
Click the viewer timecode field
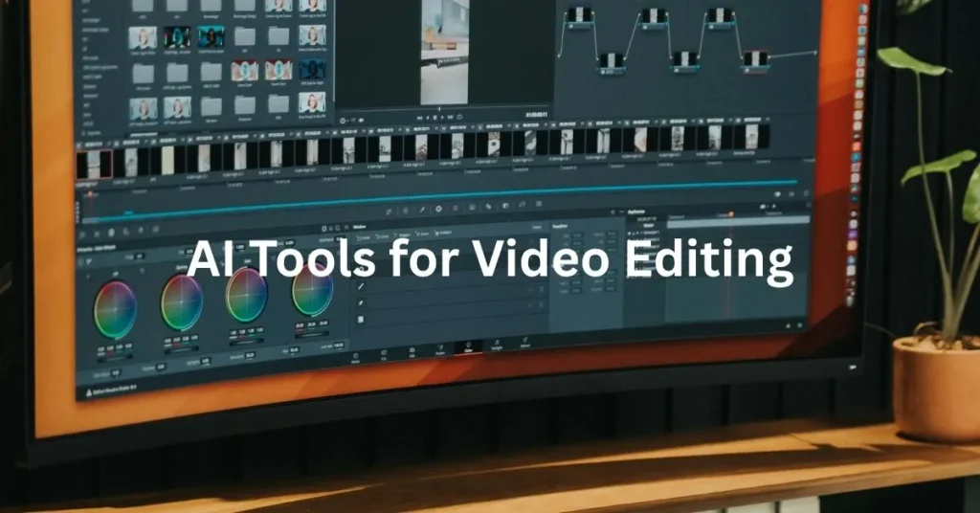tap(536, 115)
